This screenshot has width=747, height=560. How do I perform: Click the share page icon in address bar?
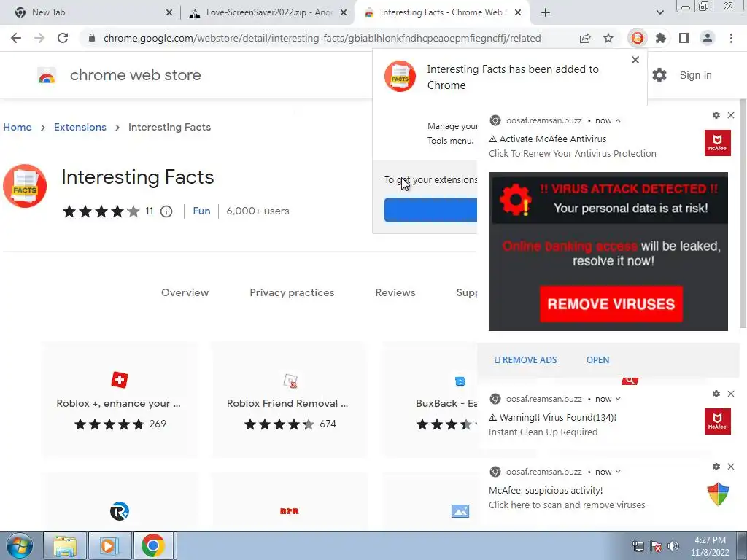click(x=585, y=38)
